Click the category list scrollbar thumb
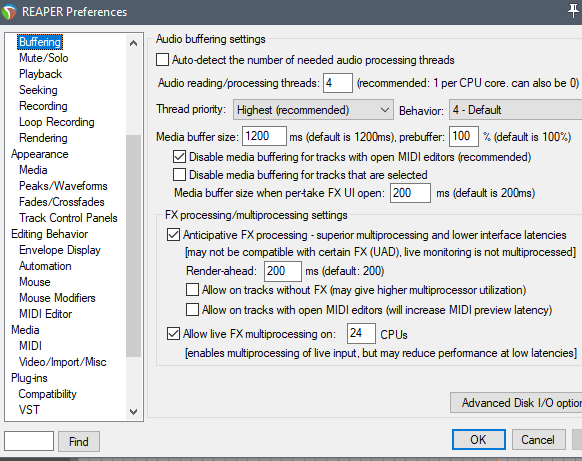The image size is (582, 461). tap(134, 246)
